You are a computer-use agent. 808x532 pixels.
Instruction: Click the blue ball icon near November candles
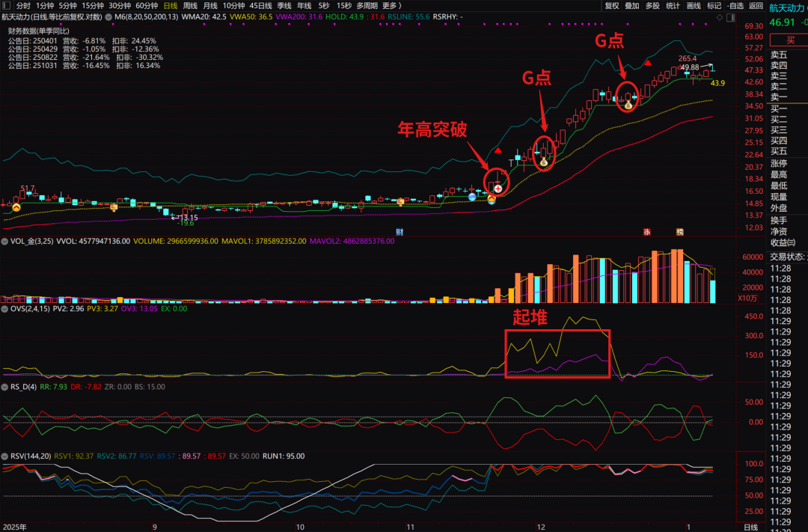(472, 197)
